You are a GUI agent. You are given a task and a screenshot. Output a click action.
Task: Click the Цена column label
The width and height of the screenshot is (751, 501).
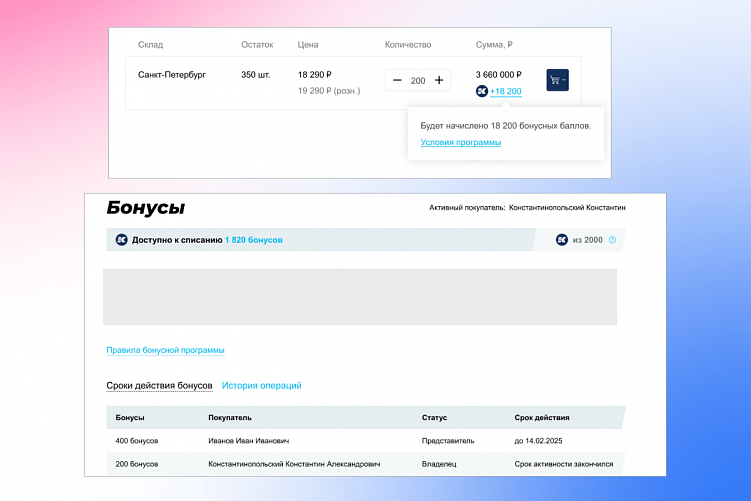tap(308, 45)
